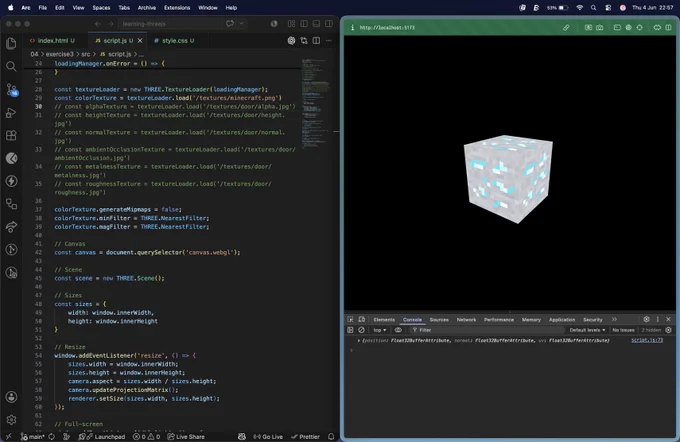Click the copy link icon in the browser toolbar
Screen dimensions: 680x442
coord(566,27)
